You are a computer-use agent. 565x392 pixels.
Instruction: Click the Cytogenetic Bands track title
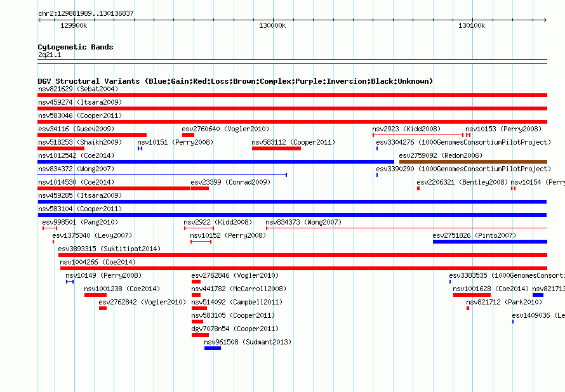[76, 47]
